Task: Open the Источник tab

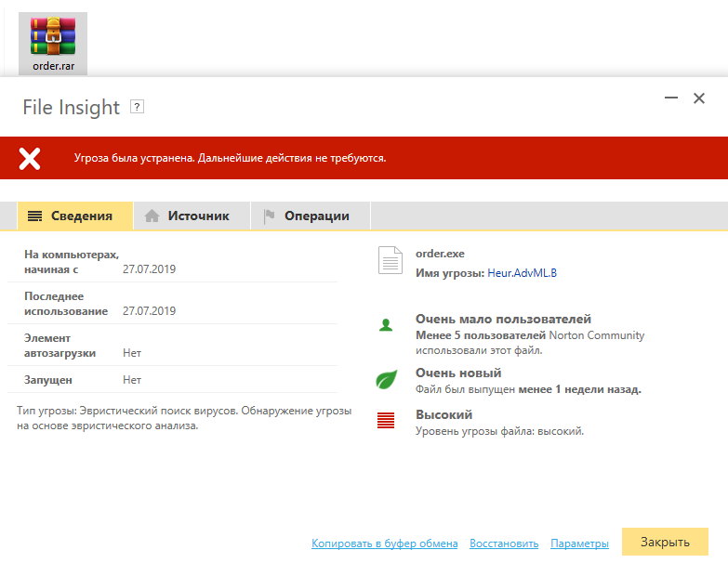Action: tap(192, 216)
